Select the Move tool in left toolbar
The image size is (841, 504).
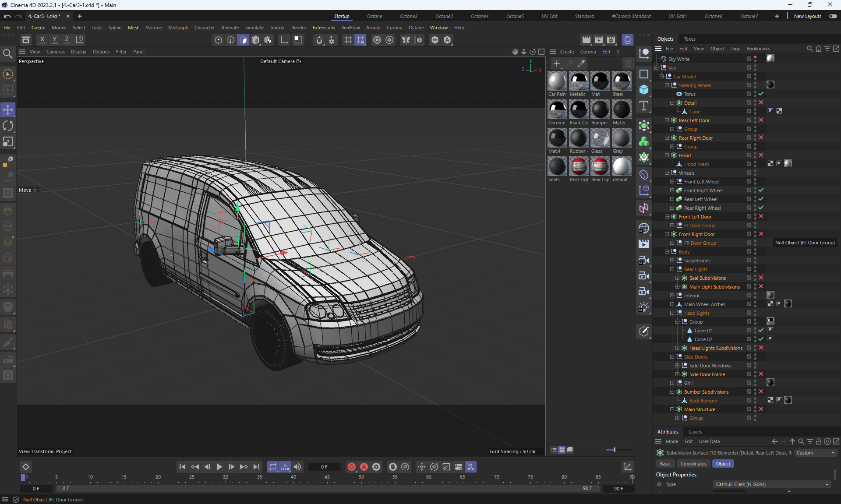tap(8, 110)
